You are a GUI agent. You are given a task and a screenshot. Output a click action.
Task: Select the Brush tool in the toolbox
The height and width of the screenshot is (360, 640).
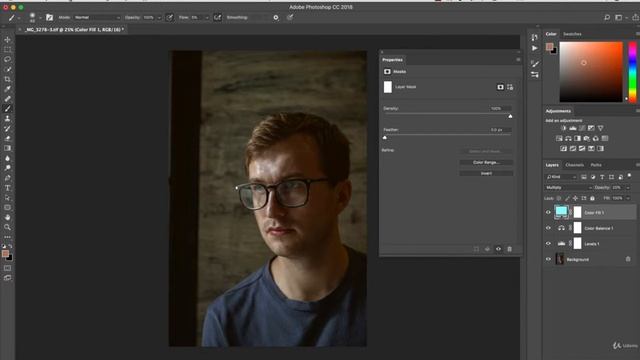pos(7,109)
